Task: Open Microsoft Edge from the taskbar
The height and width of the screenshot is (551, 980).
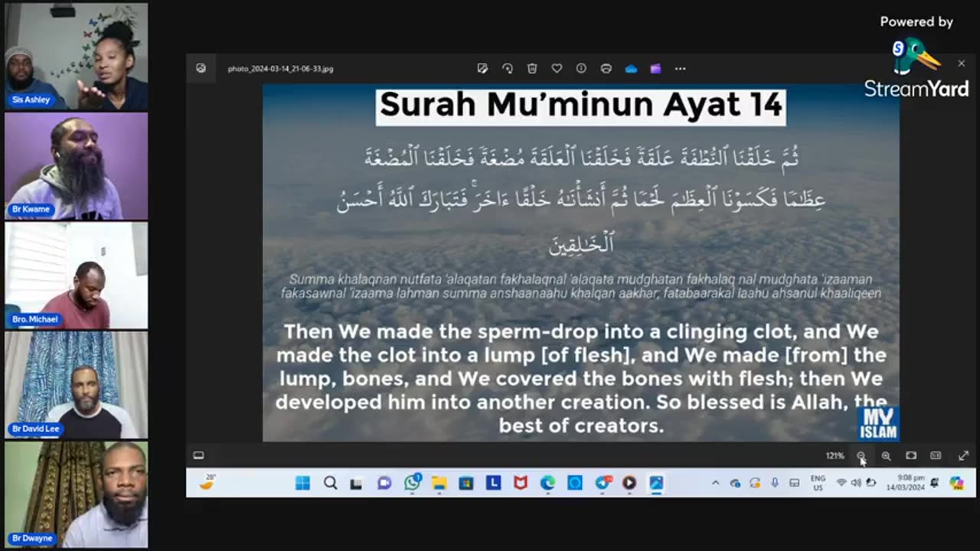Action: click(548, 483)
